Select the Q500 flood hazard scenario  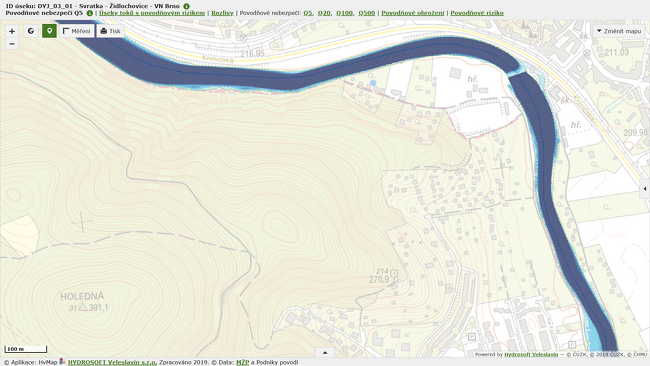[x=367, y=13]
